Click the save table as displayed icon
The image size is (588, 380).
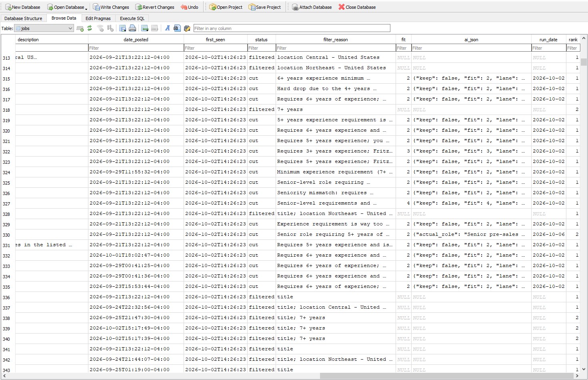click(122, 28)
